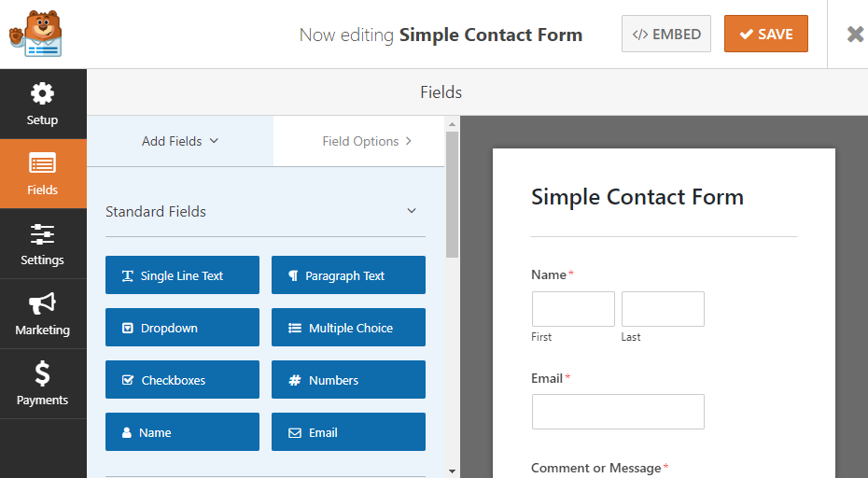Open the Marketing megaphone panel
Image resolution: width=868 pixels, height=478 pixels.
click(43, 314)
